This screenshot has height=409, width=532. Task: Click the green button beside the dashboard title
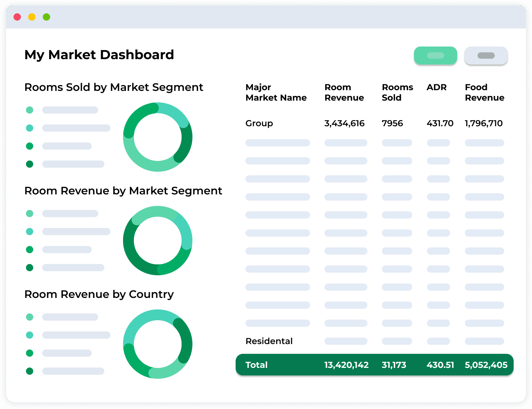coord(435,56)
